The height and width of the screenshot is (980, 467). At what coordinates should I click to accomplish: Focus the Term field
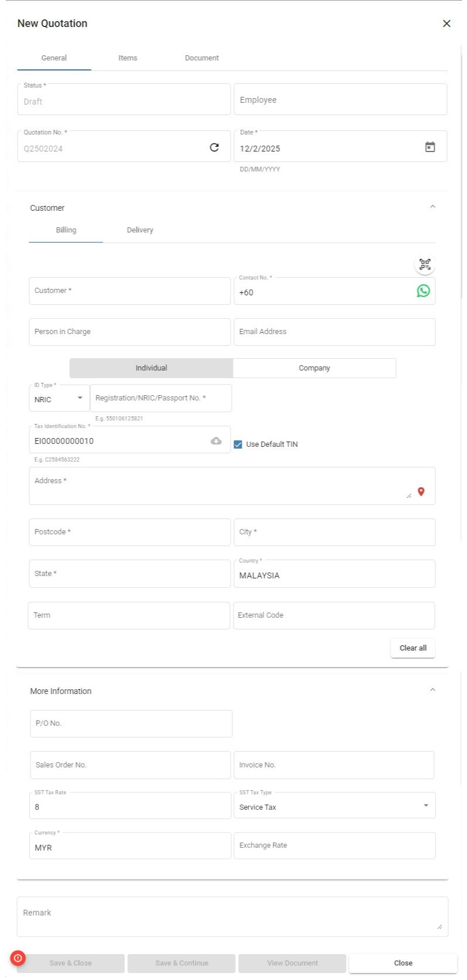(129, 615)
